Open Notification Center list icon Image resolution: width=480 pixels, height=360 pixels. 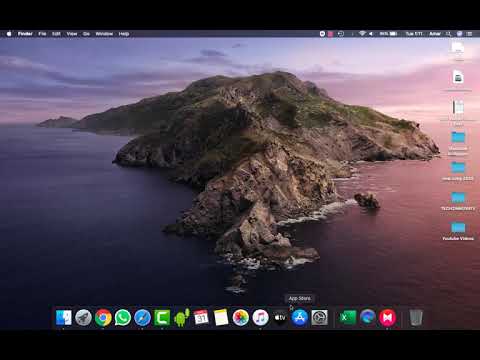[470, 34]
